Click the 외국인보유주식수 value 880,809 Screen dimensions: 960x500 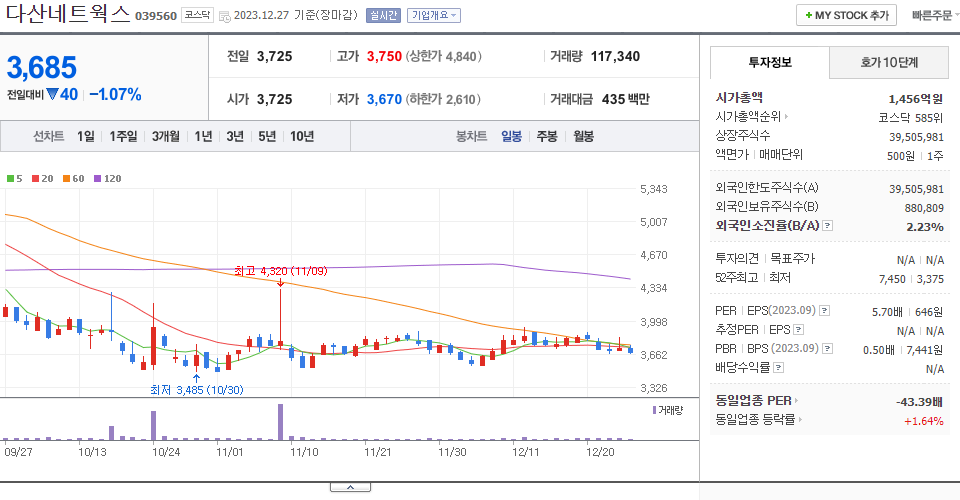pos(924,208)
